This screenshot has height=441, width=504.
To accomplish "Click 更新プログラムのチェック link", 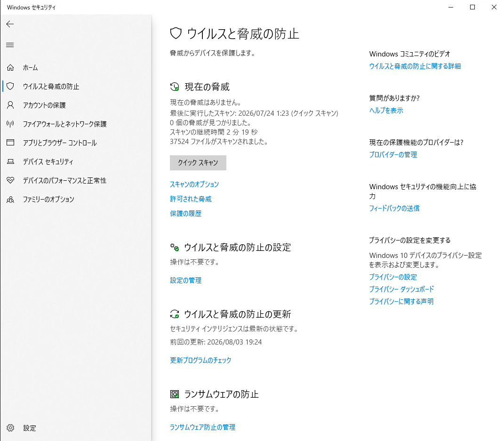I will pos(200,361).
